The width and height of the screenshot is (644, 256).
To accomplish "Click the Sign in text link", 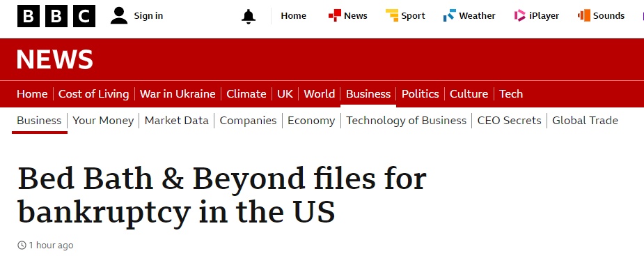I will click(148, 15).
